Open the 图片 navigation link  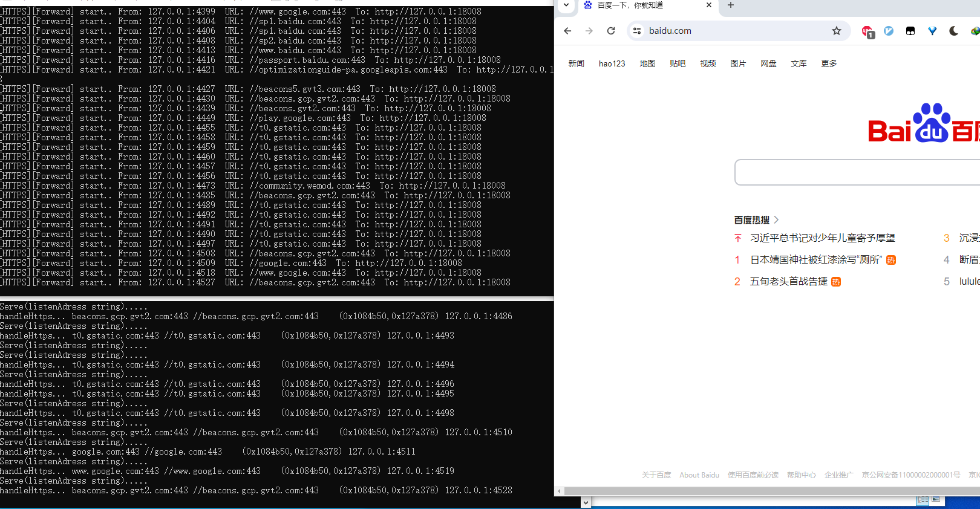click(x=738, y=63)
